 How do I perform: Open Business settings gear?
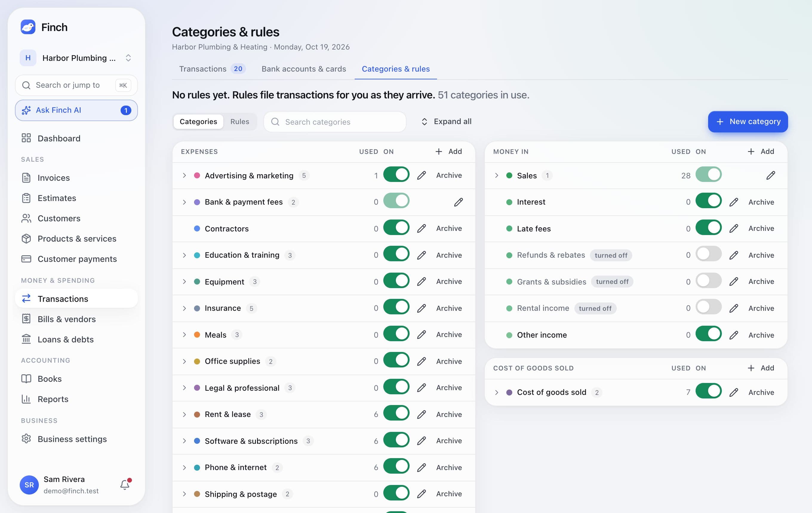pos(26,438)
